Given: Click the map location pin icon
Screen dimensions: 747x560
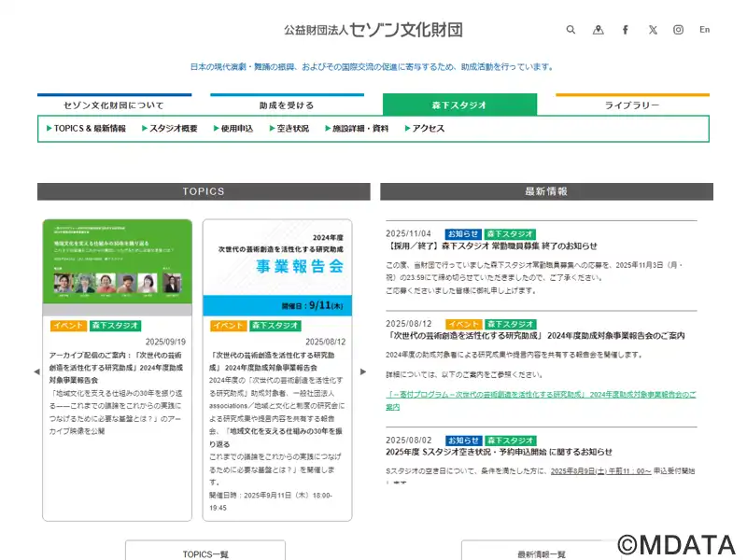Looking at the screenshot, I should 599,30.
